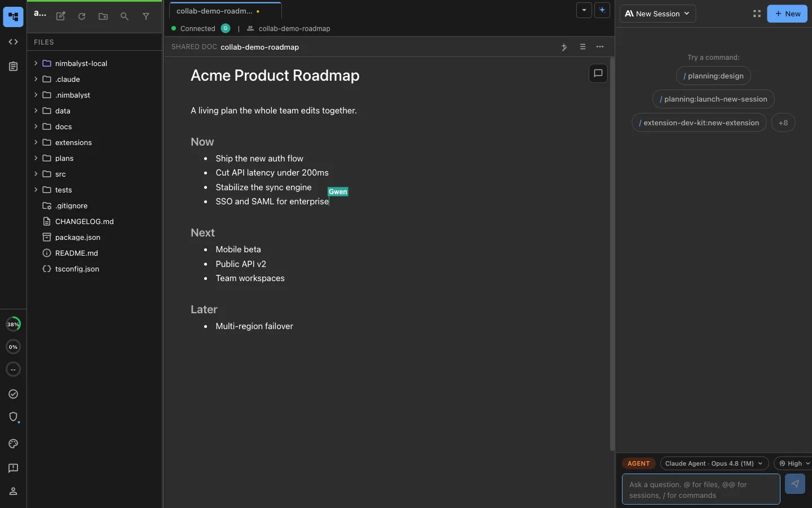Open the comments panel icon
The image size is (812, 508).
(598, 73)
